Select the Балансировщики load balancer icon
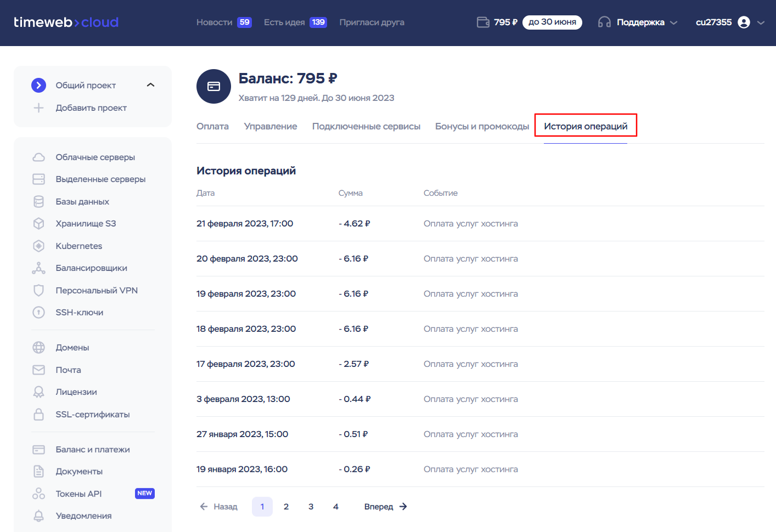Viewport: 776px width, 532px height. (x=38, y=268)
